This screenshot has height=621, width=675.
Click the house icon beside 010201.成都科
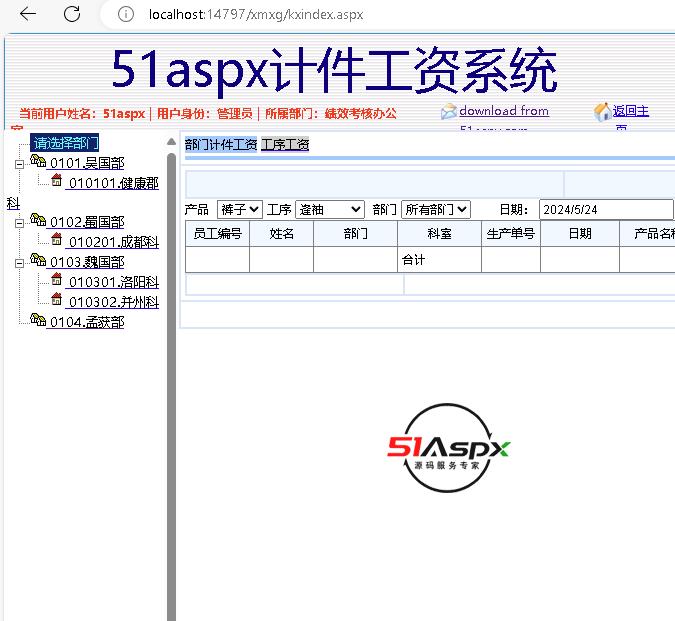pos(57,240)
